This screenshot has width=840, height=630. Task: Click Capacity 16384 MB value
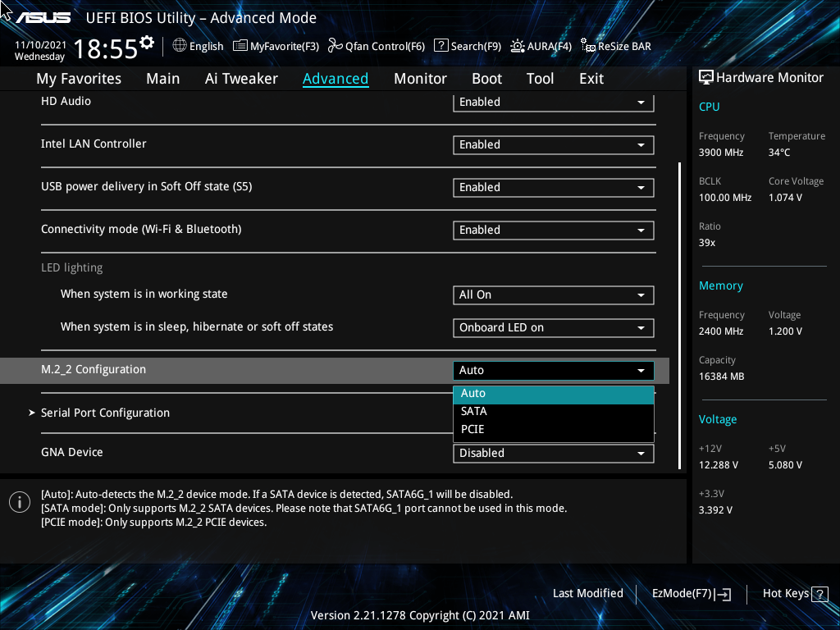722,377
